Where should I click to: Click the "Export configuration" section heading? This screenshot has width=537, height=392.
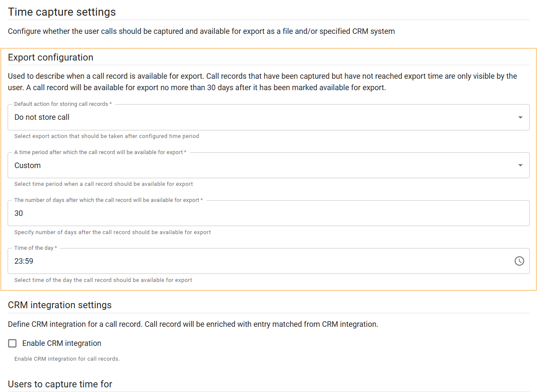(50, 57)
